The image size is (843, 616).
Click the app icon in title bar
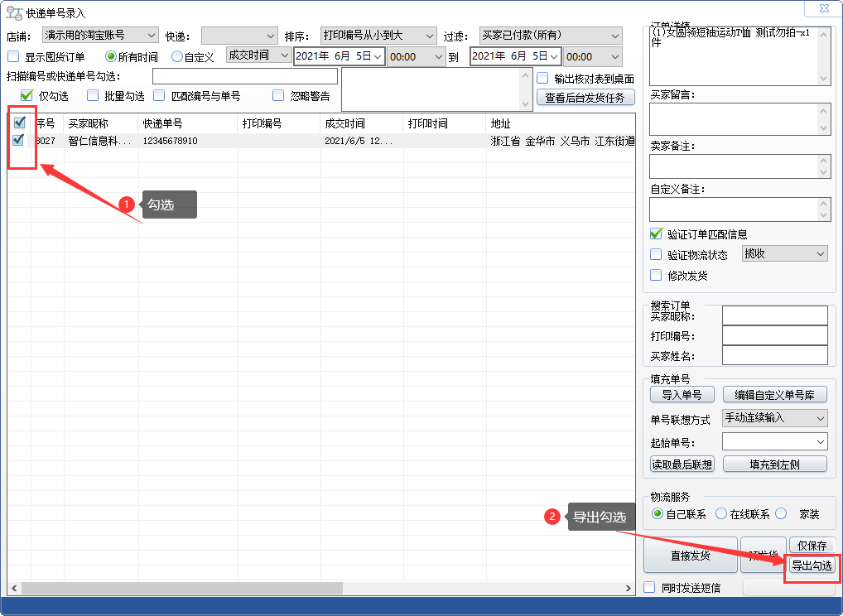[14, 13]
